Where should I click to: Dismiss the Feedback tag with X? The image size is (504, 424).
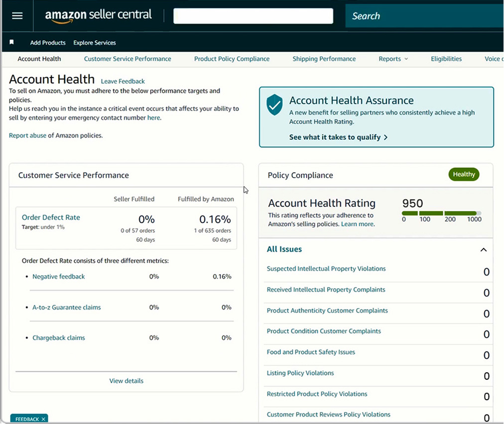[x=43, y=419]
